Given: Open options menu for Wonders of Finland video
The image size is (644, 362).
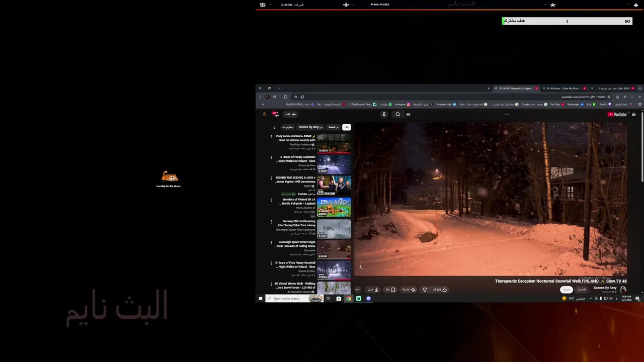Looking at the screenshot, I should [271, 200].
